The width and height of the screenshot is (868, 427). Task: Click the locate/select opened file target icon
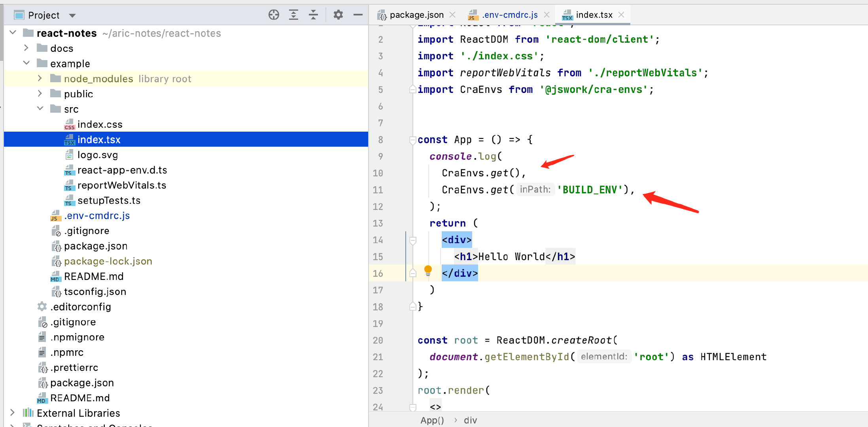(x=274, y=15)
